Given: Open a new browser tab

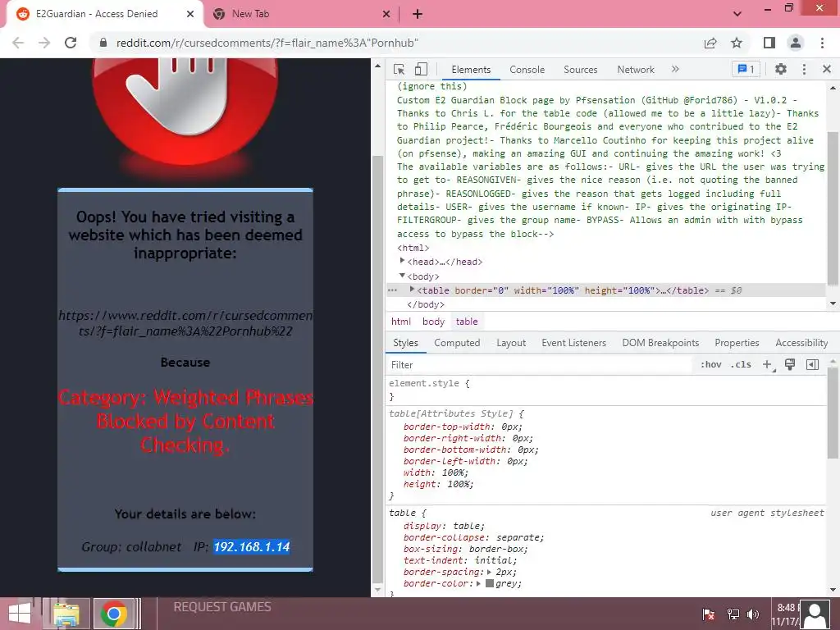Looking at the screenshot, I should pyautogui.click(x=418, y=14).
